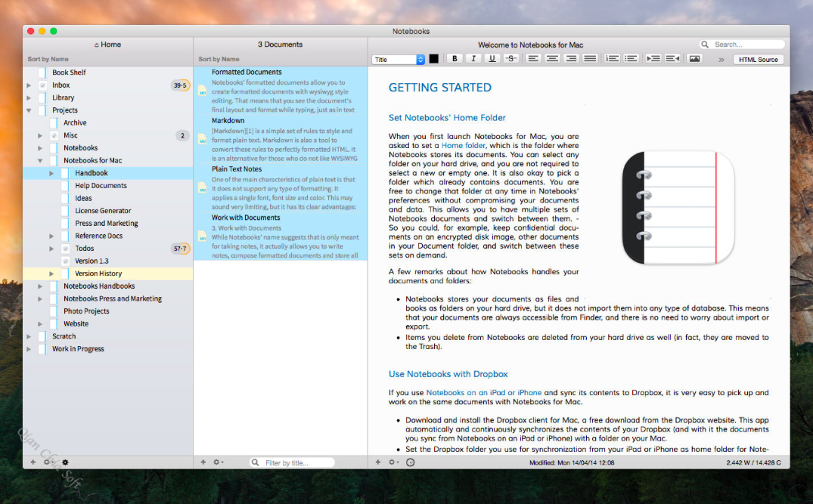Center-align the text
813x504 pixels.
click(x=552, y=59)
